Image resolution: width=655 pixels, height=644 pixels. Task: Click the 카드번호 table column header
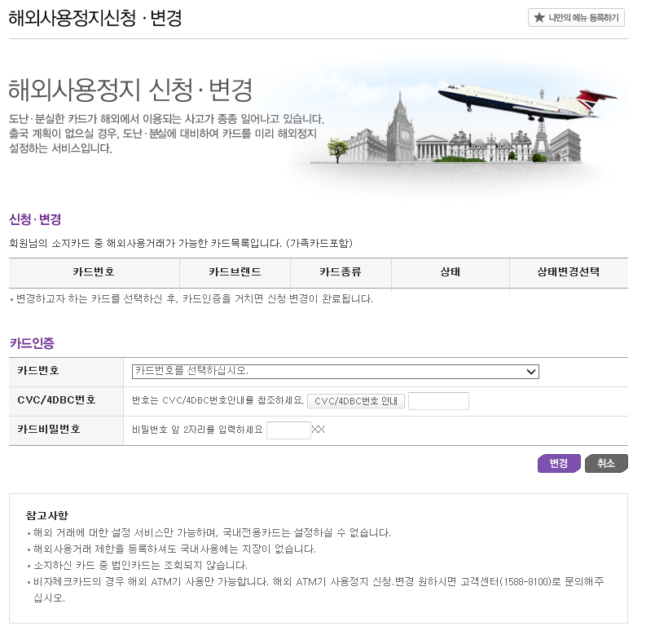coord(94,272)
